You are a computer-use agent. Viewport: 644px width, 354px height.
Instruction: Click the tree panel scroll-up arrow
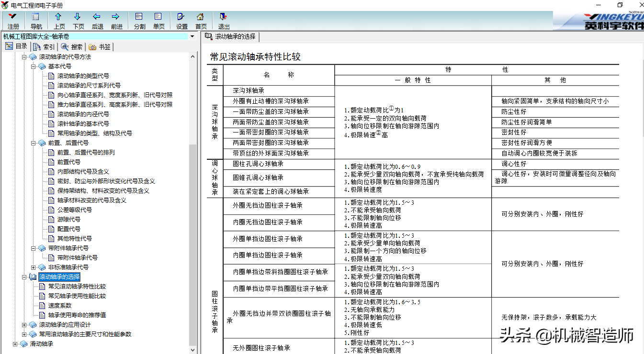[x=193, y=56]
